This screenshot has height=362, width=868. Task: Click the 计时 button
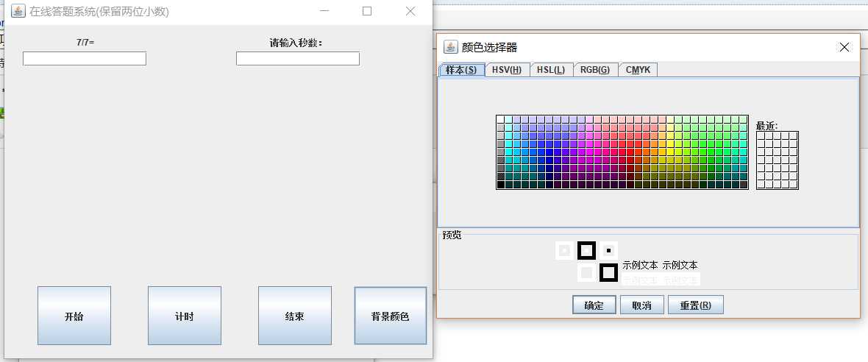185,316
